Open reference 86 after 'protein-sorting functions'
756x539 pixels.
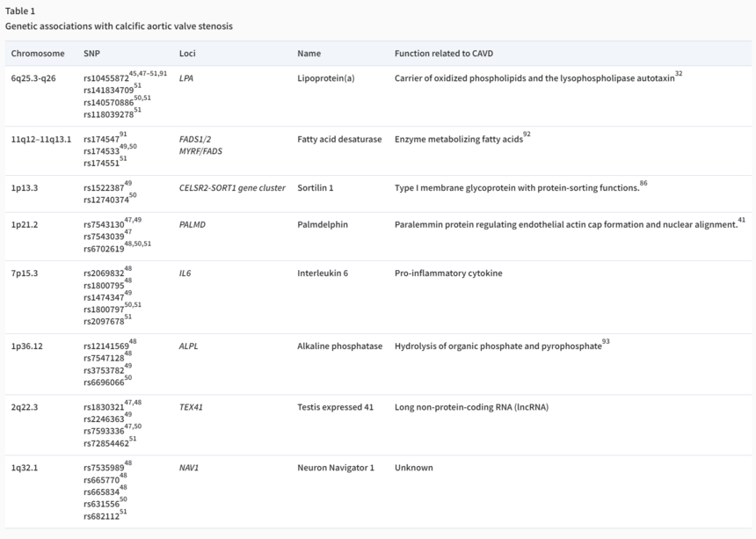click(643, 183)
